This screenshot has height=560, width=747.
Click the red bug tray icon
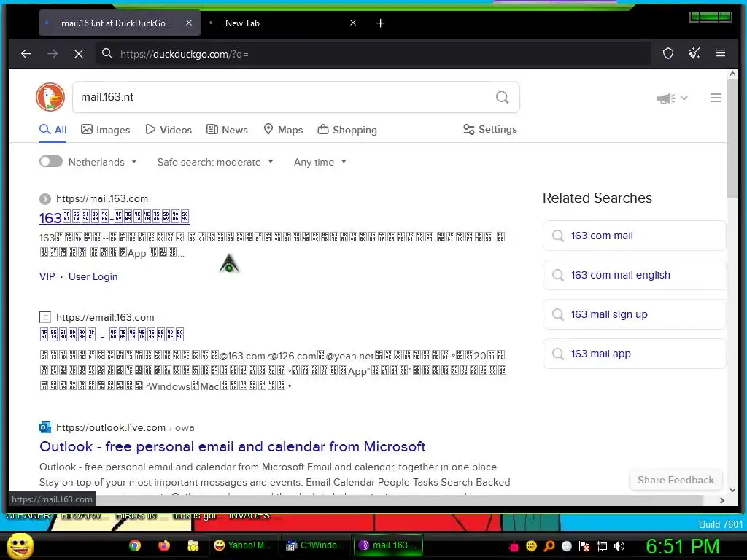pyautogui.click(x=514, y=546)
